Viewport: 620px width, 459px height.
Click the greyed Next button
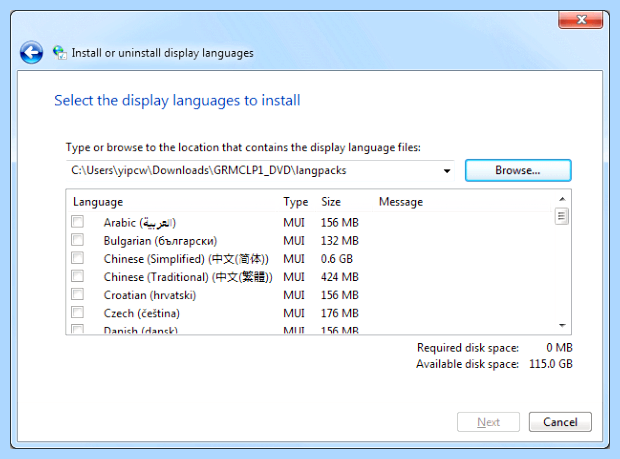click(x=488, y=422)
